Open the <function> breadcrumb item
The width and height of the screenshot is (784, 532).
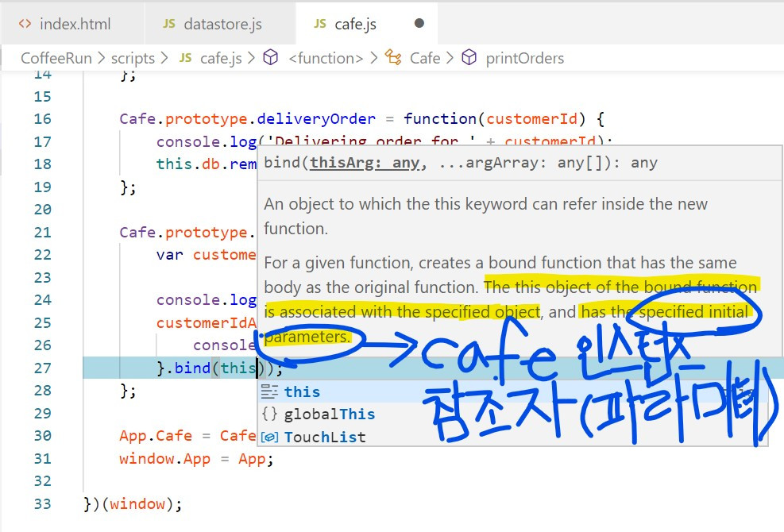coord(326,58)
